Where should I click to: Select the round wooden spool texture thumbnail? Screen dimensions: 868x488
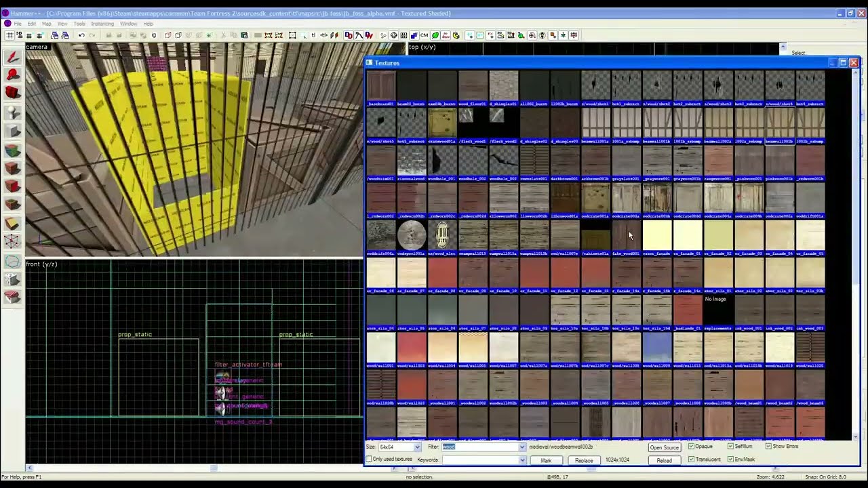[x=412, y=237]
